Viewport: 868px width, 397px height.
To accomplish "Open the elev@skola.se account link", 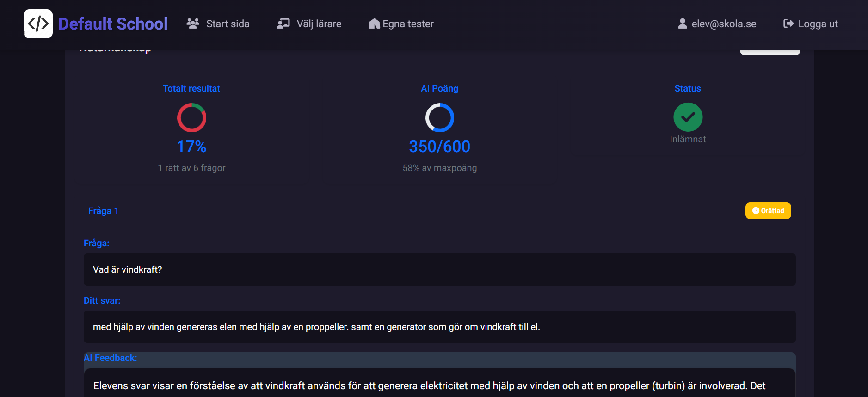I will [724, 24].
